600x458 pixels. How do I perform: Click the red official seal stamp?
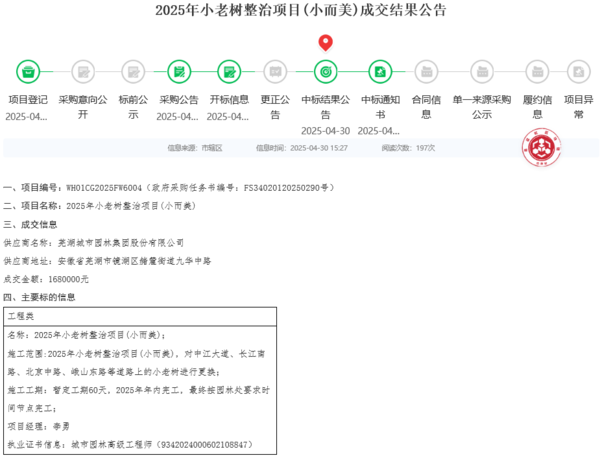coord(541,151)
